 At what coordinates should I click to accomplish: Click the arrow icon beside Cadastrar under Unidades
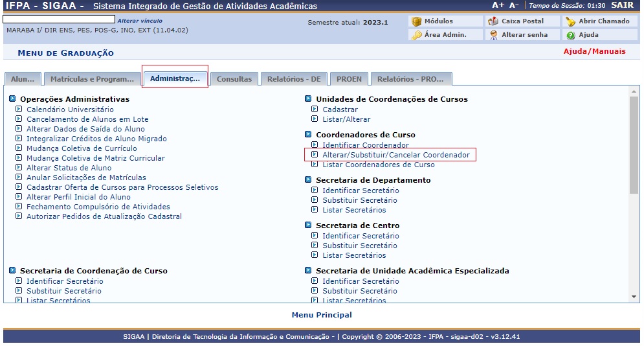click(x=315, y=109)
